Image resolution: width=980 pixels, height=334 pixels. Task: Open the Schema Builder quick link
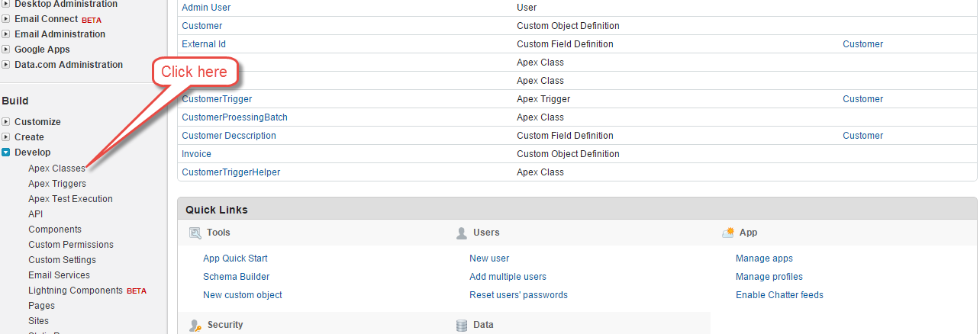236,277
